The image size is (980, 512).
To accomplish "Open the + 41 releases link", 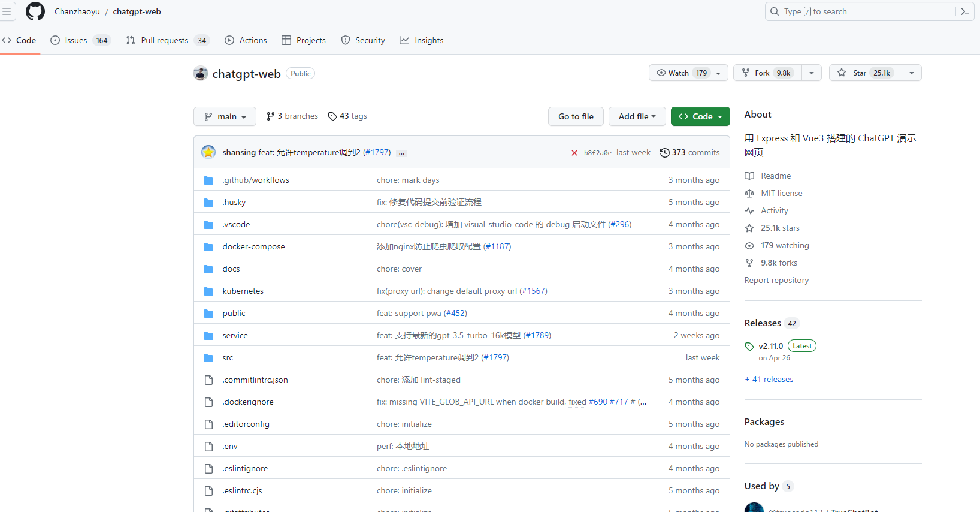I will [x=769, y=379].
